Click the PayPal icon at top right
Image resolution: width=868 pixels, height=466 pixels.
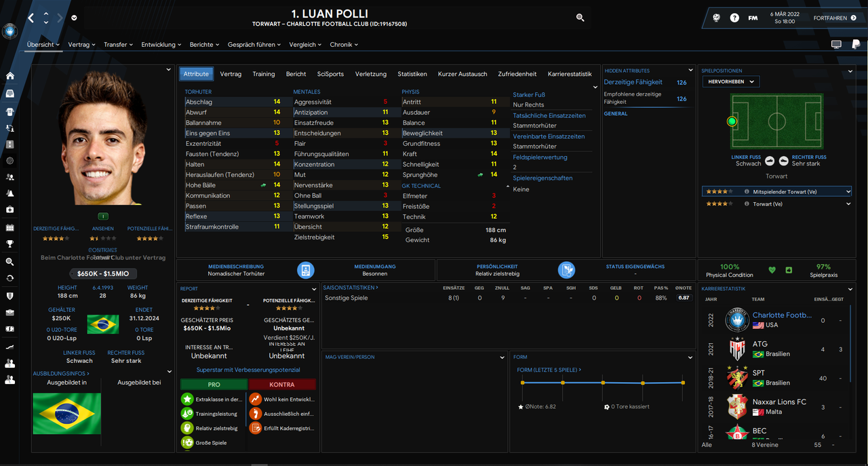(x=854, y=44)
